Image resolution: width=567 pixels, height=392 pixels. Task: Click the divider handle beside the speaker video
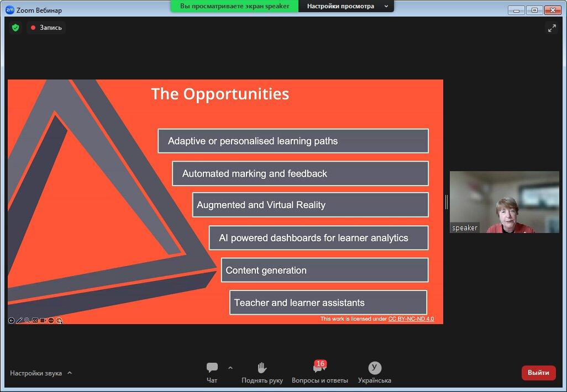point(447,202)
